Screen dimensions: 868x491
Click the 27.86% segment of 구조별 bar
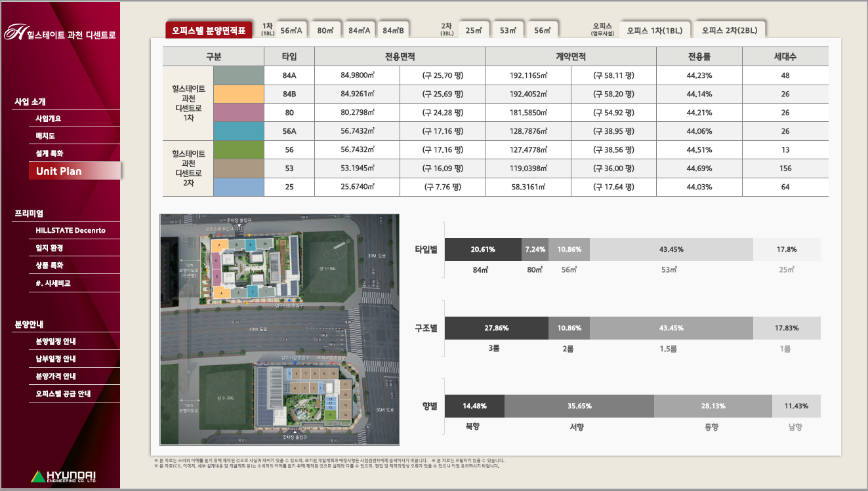click(497, 328)
